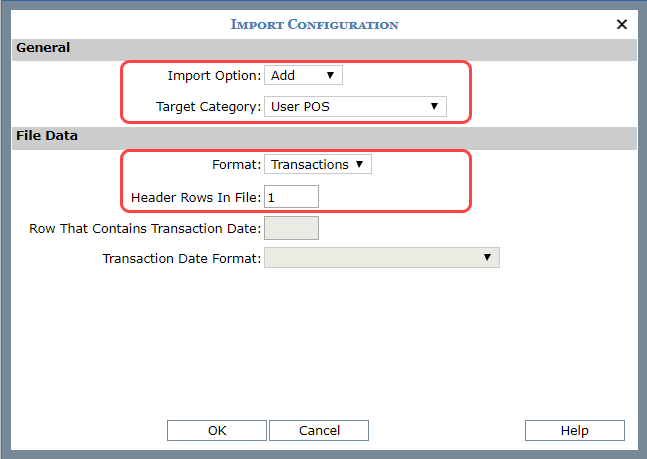This screenshot has height=459, width=647.
Task: Click the 'Import Option:' label
Action: [x=214, y=76]
